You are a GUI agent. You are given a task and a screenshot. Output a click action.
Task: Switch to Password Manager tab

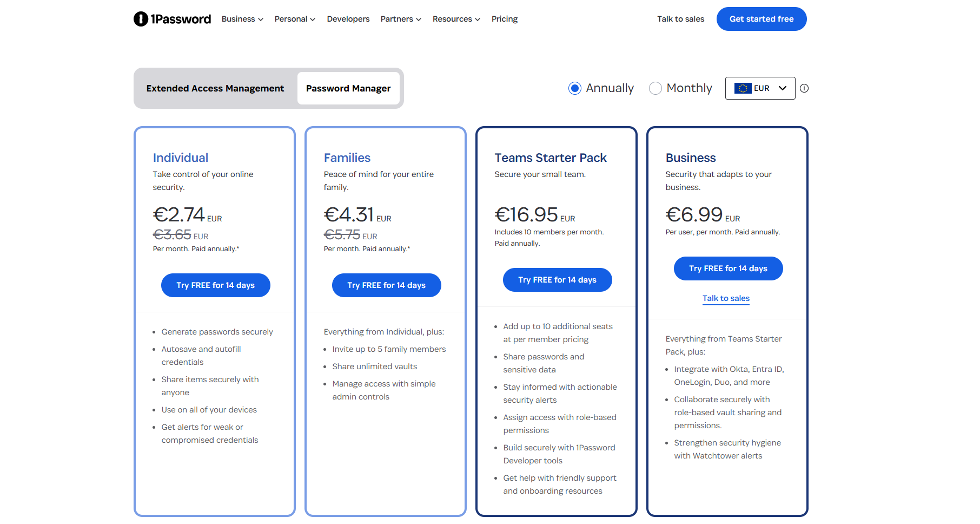coord(348,88)
